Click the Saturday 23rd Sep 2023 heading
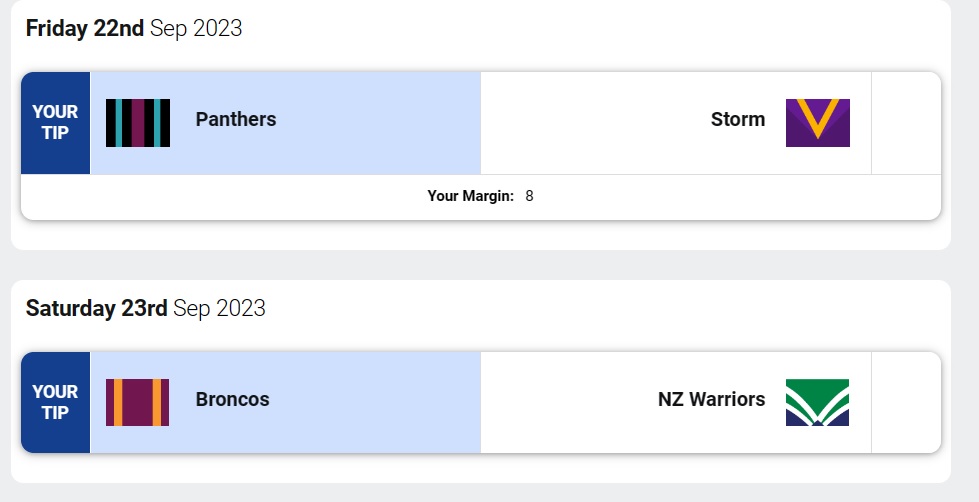 tap(146, 308)
